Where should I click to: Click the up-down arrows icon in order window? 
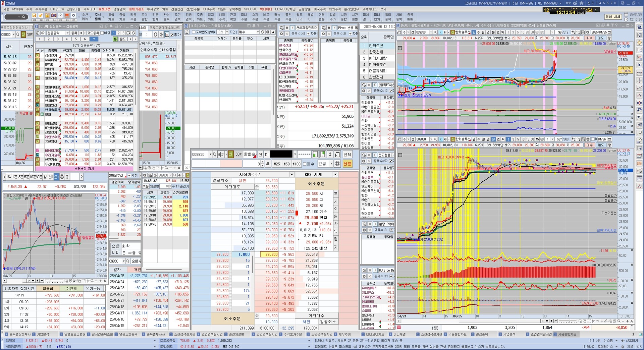coord(330,155)
